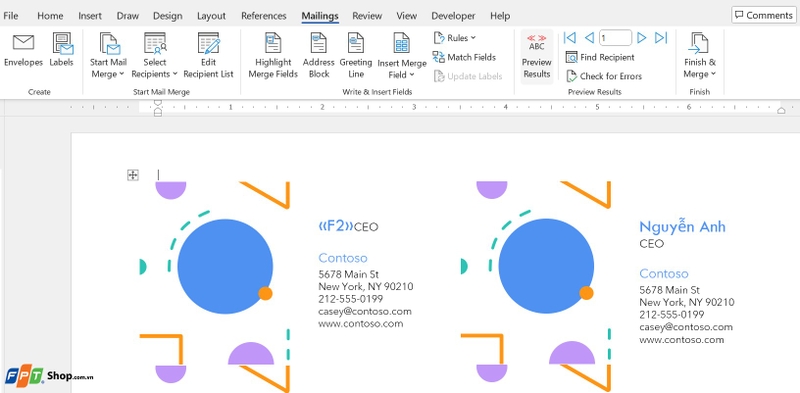Viewport: 800px width, 393px height.
Task: Click www.contoso.com on right card
Action: pyautogui.click(x=682, y=339)
